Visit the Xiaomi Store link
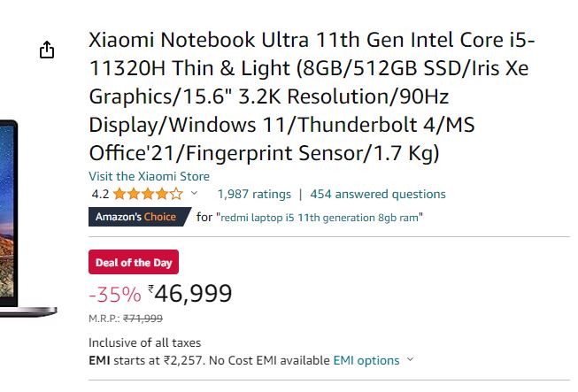 [x=149, y=176]
